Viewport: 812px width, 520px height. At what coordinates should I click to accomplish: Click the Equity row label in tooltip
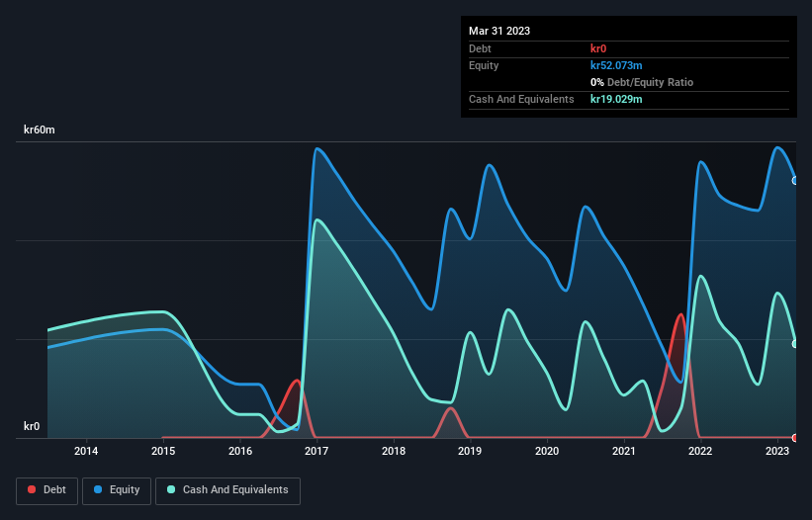[x=484, y=65]
